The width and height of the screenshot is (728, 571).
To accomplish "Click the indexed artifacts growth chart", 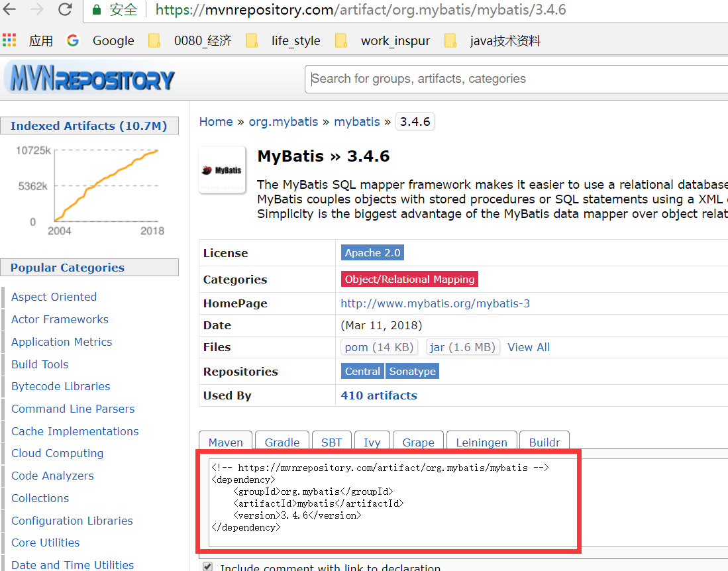I will (91, 190).
